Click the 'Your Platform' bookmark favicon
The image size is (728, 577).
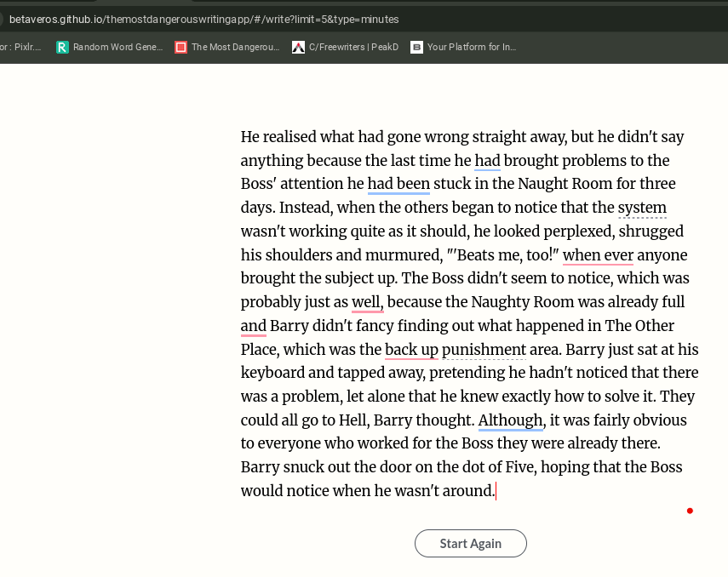tap(416, 48)
